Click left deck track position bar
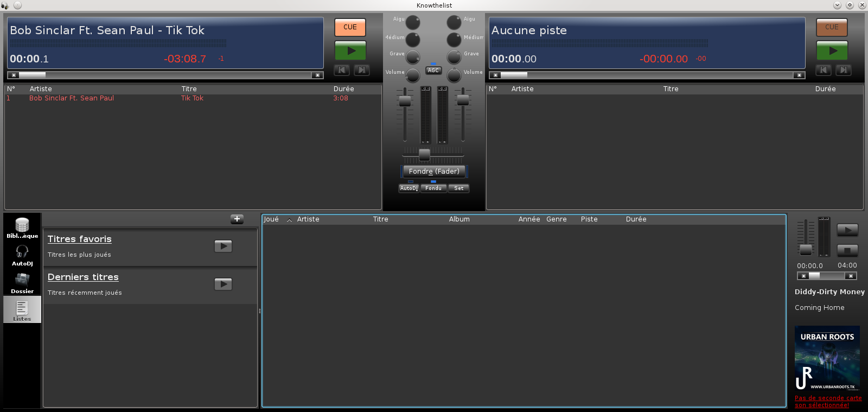The width and height of the screenshot is (868, 412). coord(165,75)
